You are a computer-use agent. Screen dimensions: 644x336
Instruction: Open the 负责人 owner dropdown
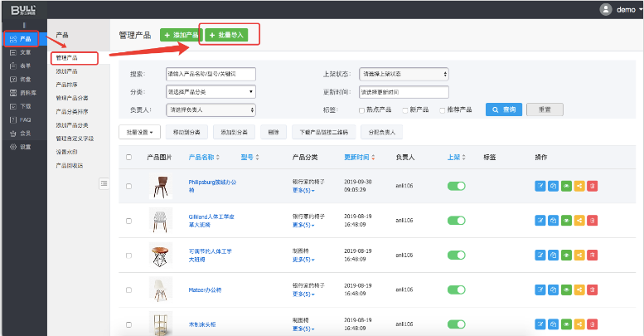211,110
